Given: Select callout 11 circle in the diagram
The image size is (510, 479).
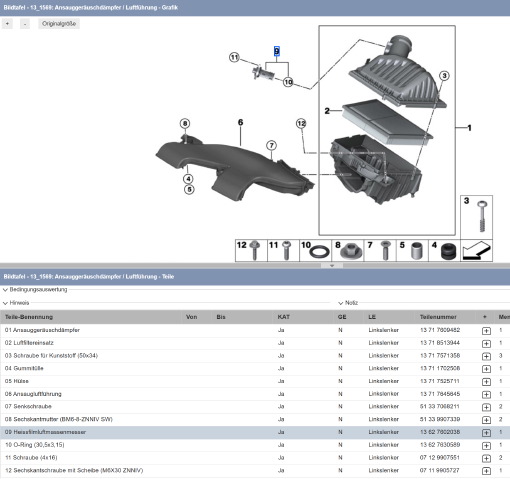Looking at the screenshot, I should click(x=234, y=57).
